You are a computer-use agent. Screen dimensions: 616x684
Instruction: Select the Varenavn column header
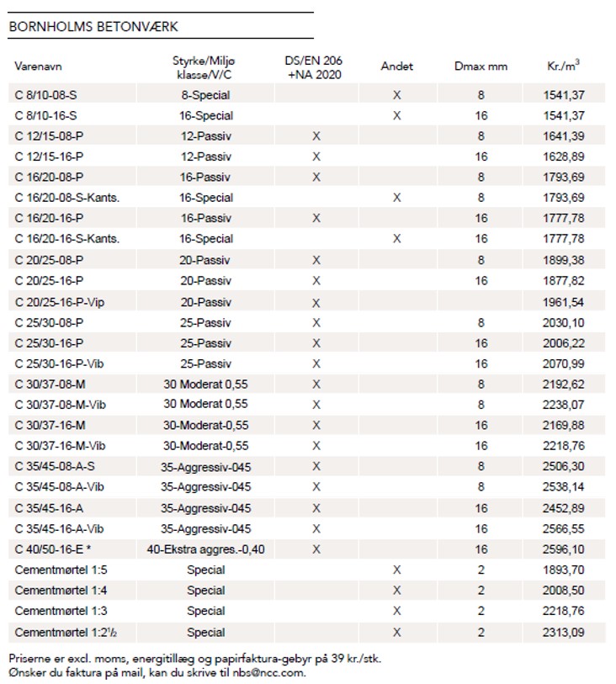[38, 66]
